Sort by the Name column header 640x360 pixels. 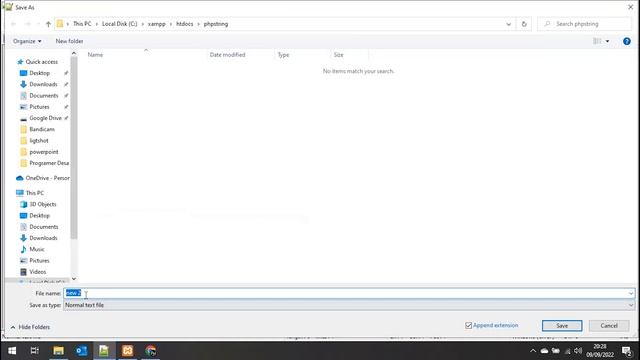[x=95, y=55]
